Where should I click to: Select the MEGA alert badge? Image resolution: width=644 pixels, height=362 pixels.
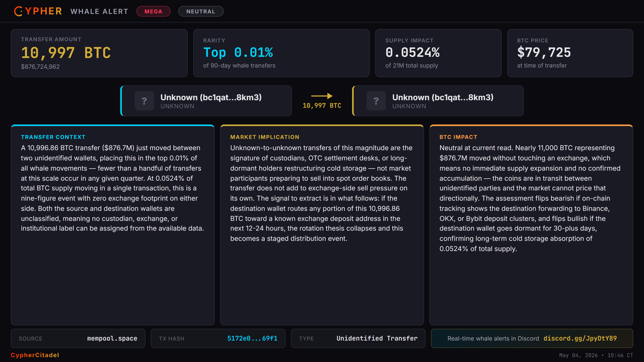[x=153, y=11]
